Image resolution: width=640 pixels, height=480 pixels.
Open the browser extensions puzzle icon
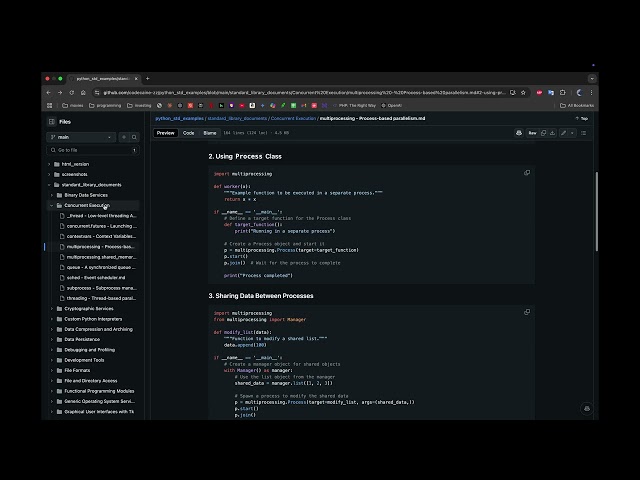coord(562,93)
